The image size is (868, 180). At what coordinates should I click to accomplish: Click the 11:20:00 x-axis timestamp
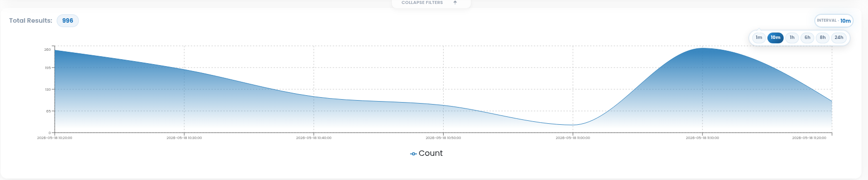click(x=809, y=138)
